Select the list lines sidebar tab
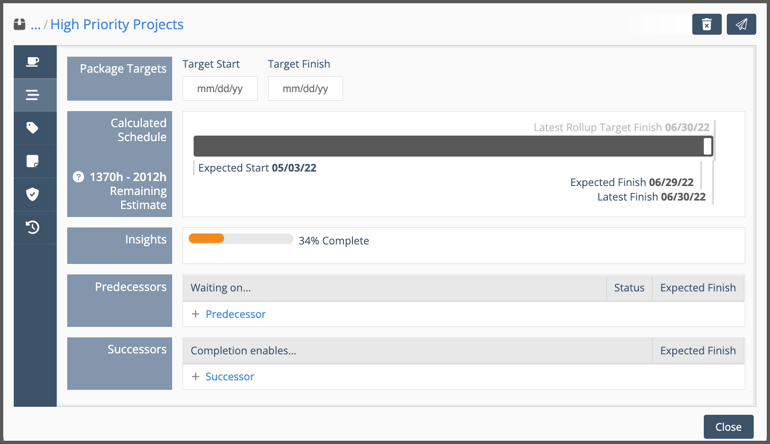770x444 pixels. click(33, 95)
